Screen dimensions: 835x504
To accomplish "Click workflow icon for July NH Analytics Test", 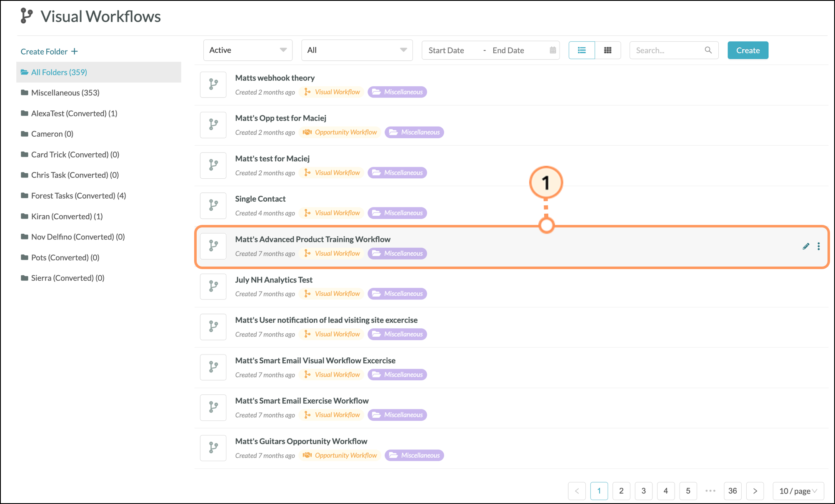I will [x=213, y=286].
